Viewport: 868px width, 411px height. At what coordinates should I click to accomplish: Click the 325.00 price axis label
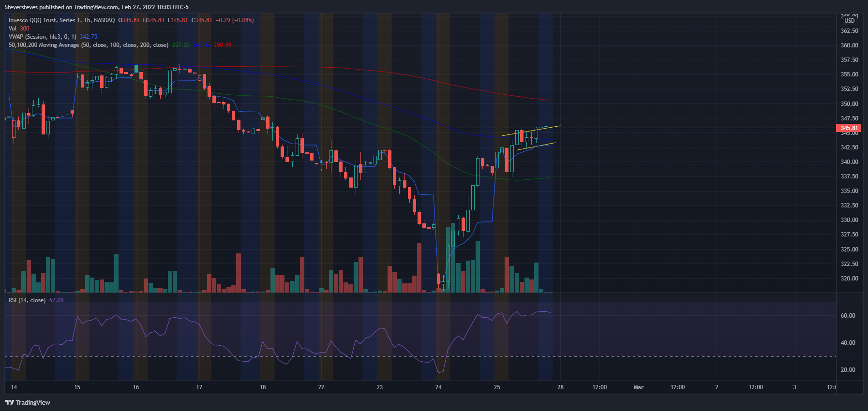[x=850, y=250]
